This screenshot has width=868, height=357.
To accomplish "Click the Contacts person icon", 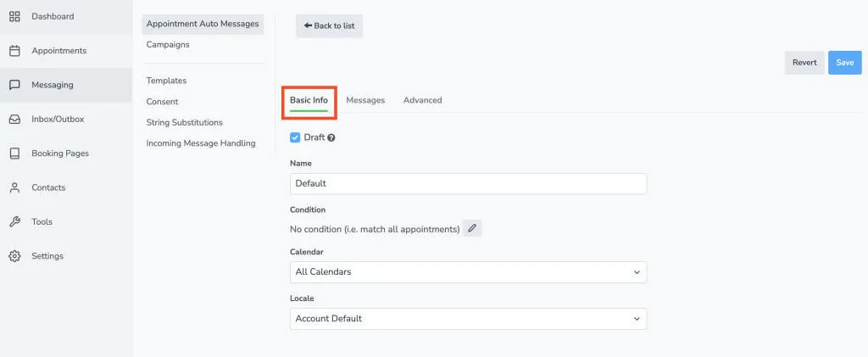I will click(x=14, y=187).
